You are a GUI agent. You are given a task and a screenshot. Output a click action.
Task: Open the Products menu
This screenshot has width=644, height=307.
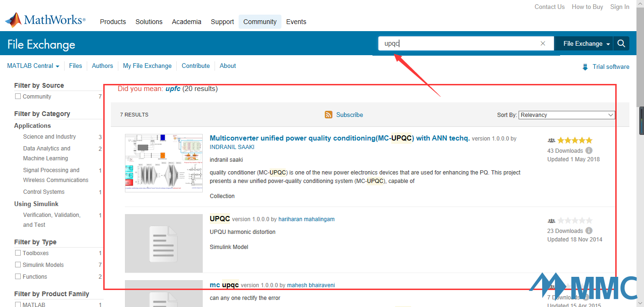click(113, 22)
